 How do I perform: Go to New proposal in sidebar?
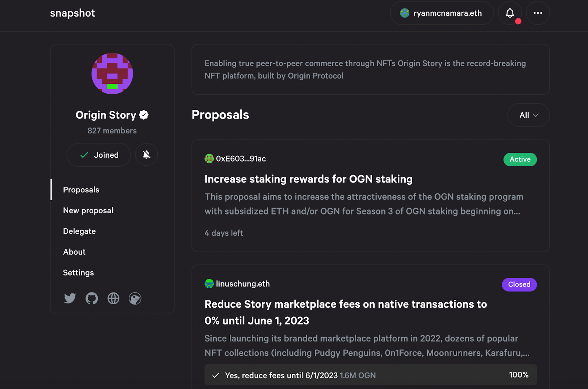[88, 210]
